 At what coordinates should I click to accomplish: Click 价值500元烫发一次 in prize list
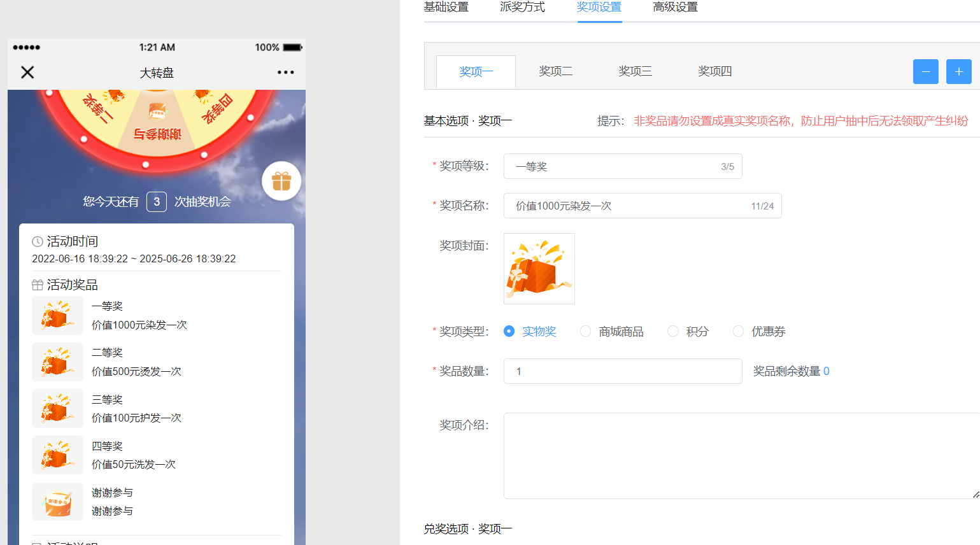136,371
